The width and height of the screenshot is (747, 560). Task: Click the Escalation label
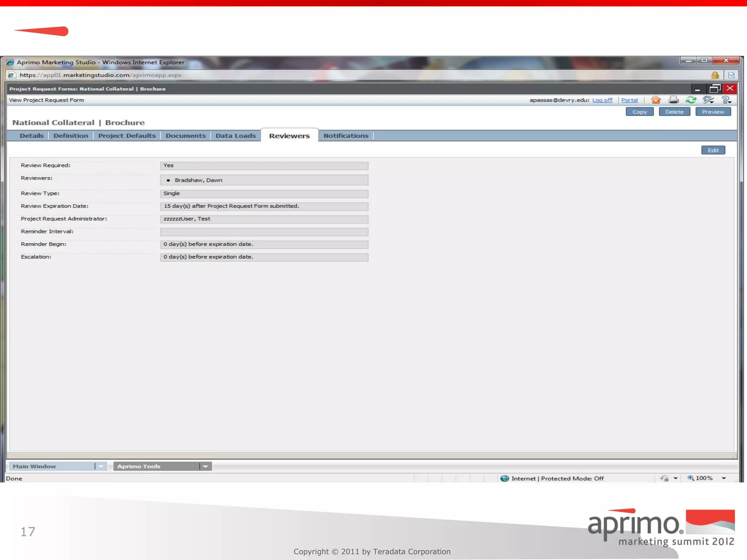pos(36,257)
